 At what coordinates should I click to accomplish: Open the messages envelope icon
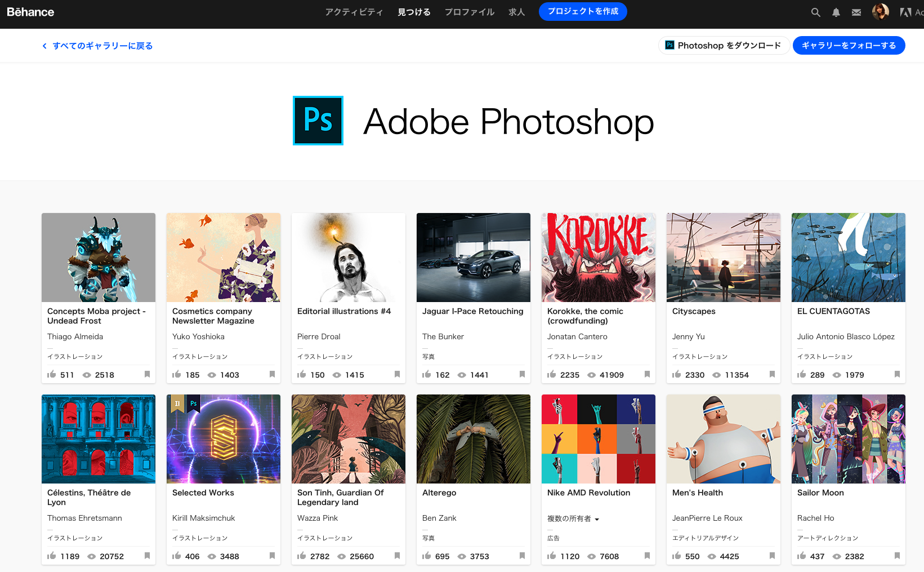[x=856, y=12]
